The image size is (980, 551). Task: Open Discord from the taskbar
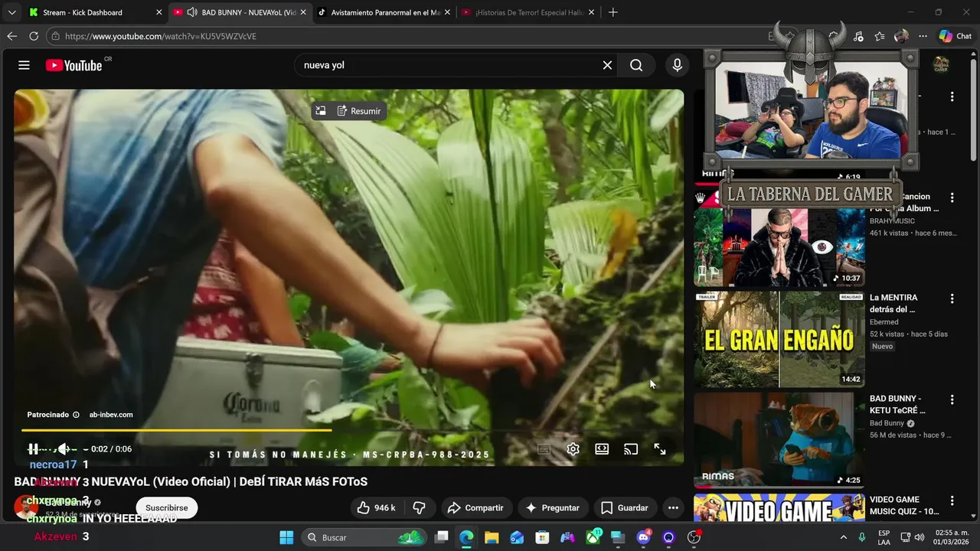pos(643,537)
